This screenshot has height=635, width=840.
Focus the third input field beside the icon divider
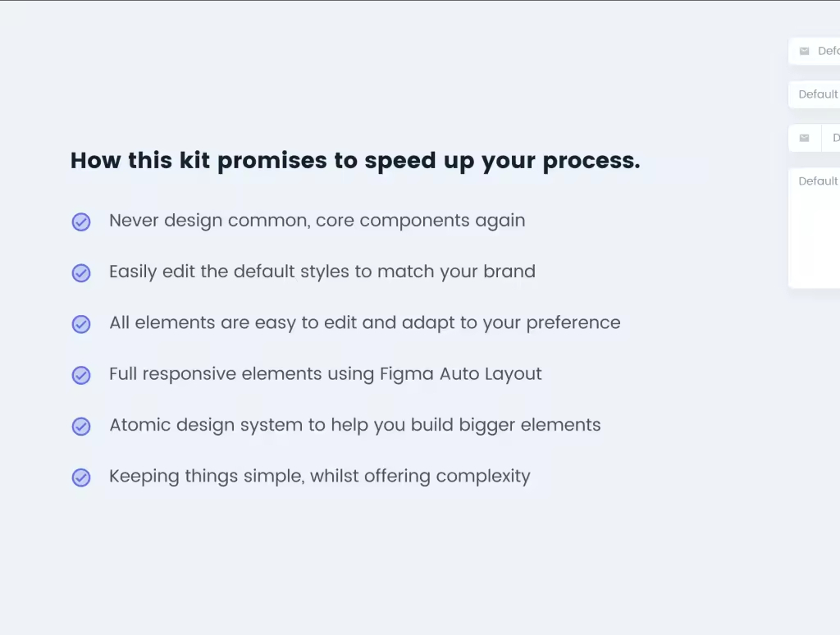(833, 139)
